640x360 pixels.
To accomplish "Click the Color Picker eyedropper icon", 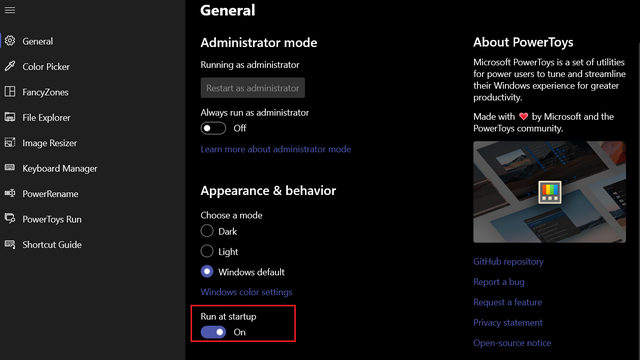I will pyautogui.click(x=10, y=66).
